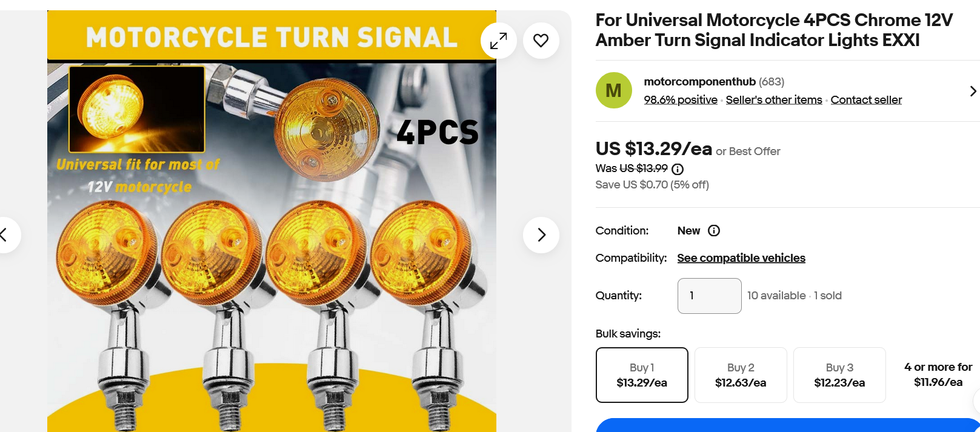Viewport: 980px width, 432px height.
Task: Select the Buy 2 bulk savings option
Action: (x=741, y=374)
